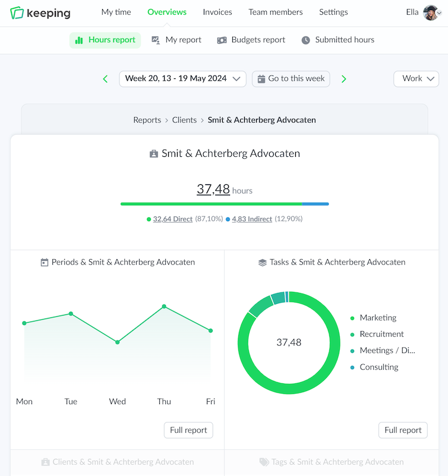Click the Budgets report money icon
Screen dimensions: 448x476
click(222, 40)
